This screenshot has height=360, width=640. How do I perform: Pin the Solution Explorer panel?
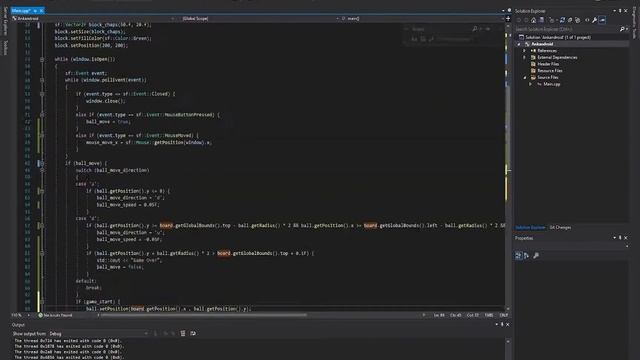point(620,11)
